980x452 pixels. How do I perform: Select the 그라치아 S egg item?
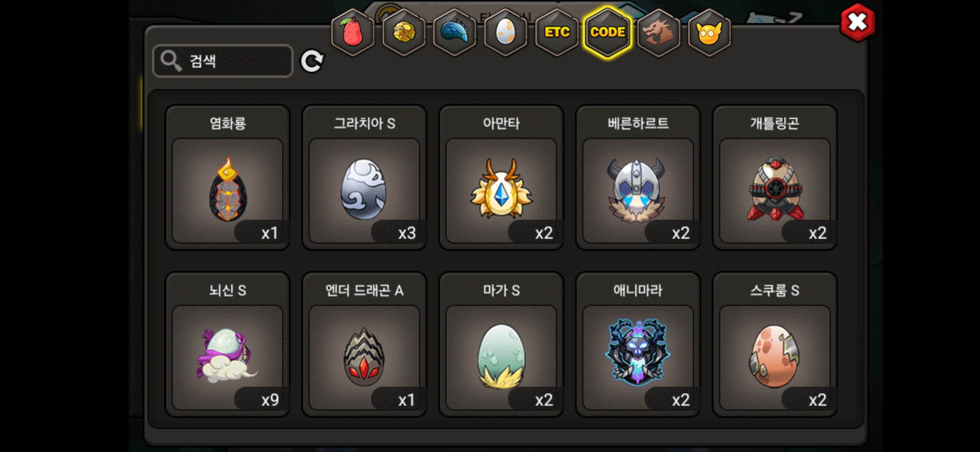tap(364, 177)
